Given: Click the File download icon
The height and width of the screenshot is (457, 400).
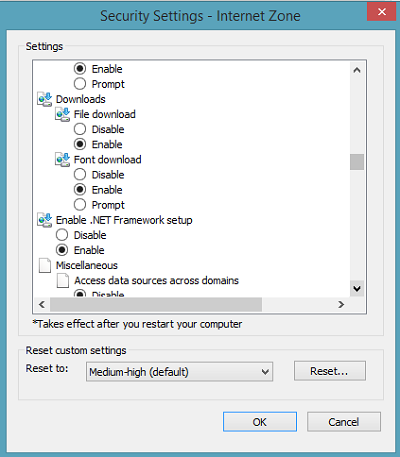Looking at the screenshot, I should [x=63, y=114].
